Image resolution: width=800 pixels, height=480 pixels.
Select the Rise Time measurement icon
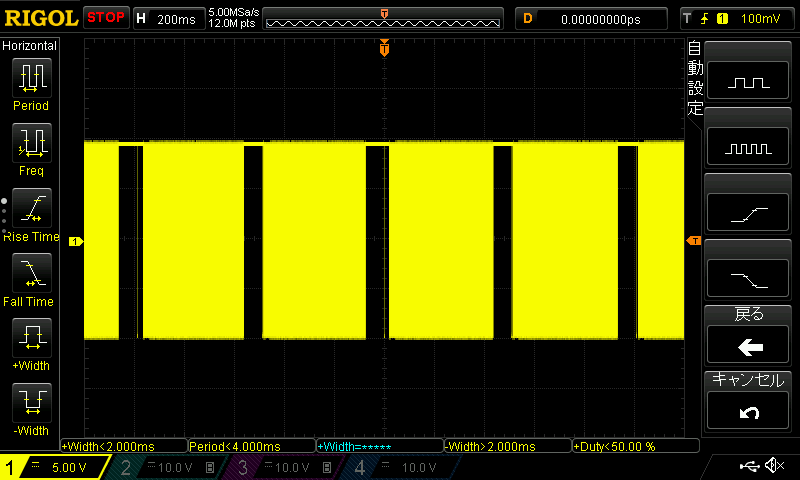pyautogui.click(x=32, y=208)
